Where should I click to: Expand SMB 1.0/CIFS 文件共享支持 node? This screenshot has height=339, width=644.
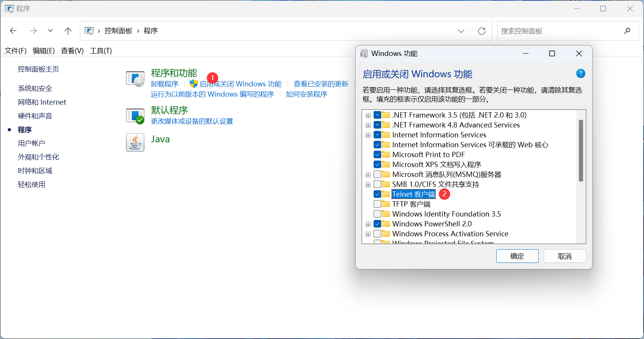368,185
